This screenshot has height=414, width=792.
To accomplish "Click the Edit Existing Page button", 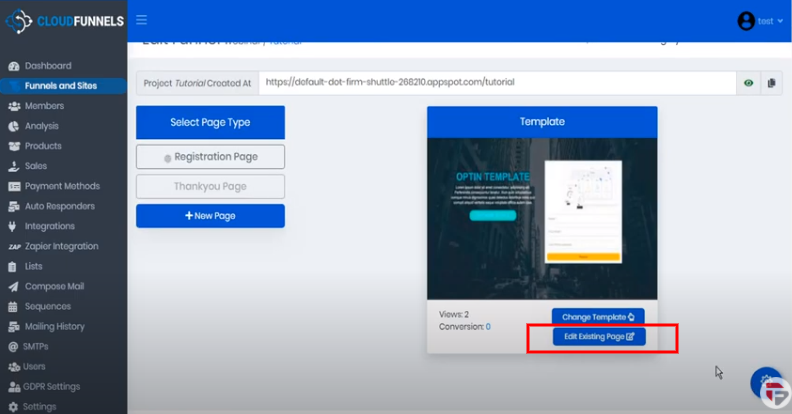I will [x=599, y=337].
